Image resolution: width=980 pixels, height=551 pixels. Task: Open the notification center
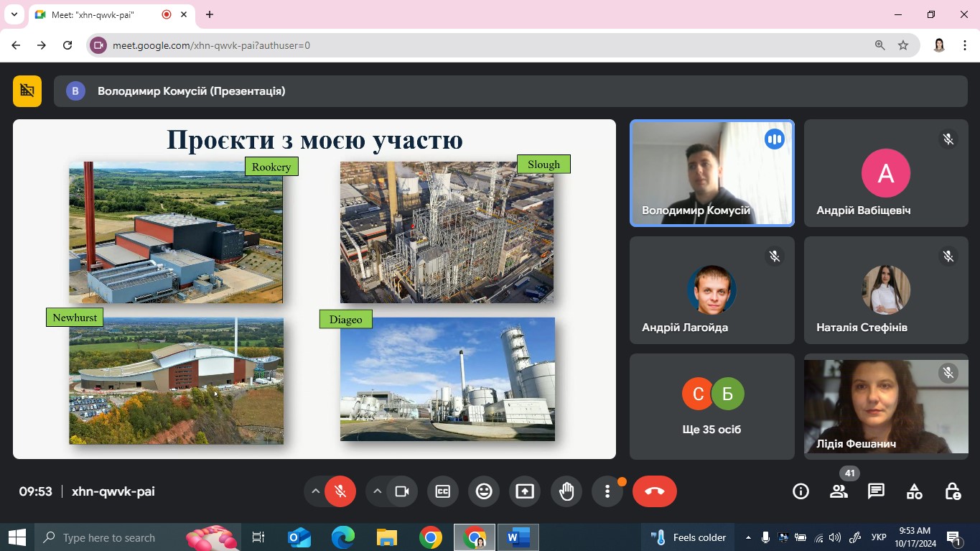(954, 537)
